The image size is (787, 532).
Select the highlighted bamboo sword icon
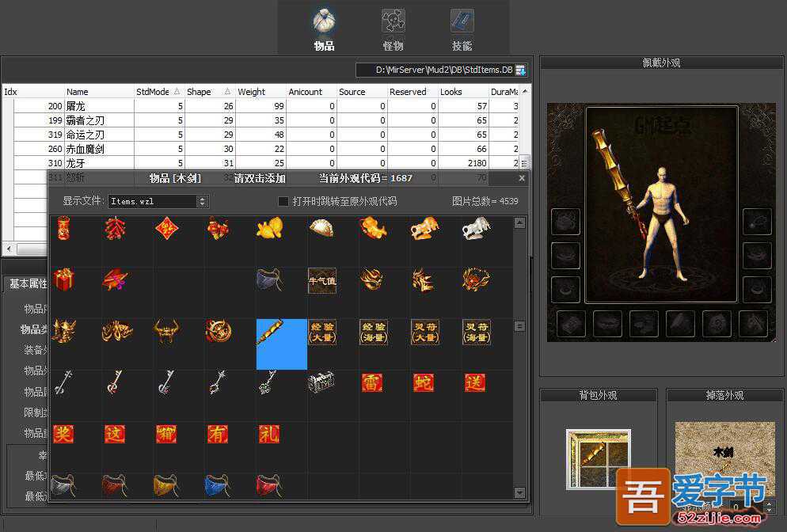[281, 344]
